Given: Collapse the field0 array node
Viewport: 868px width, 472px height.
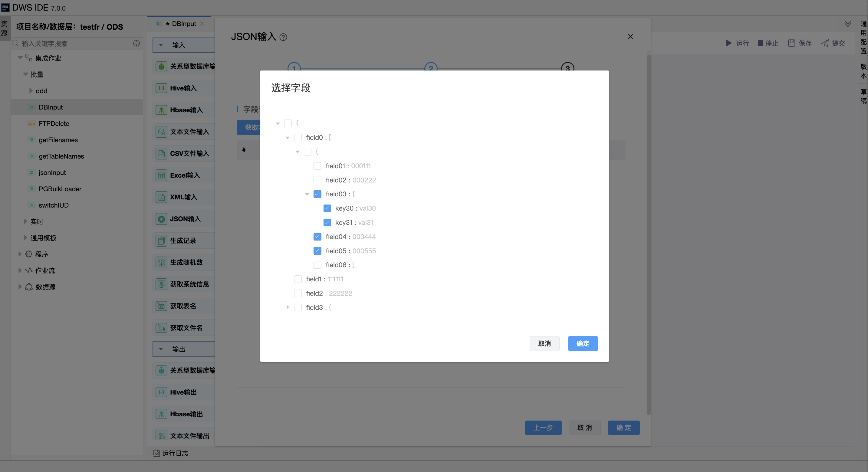Looking at the screenshot, I should click(288, 138).
